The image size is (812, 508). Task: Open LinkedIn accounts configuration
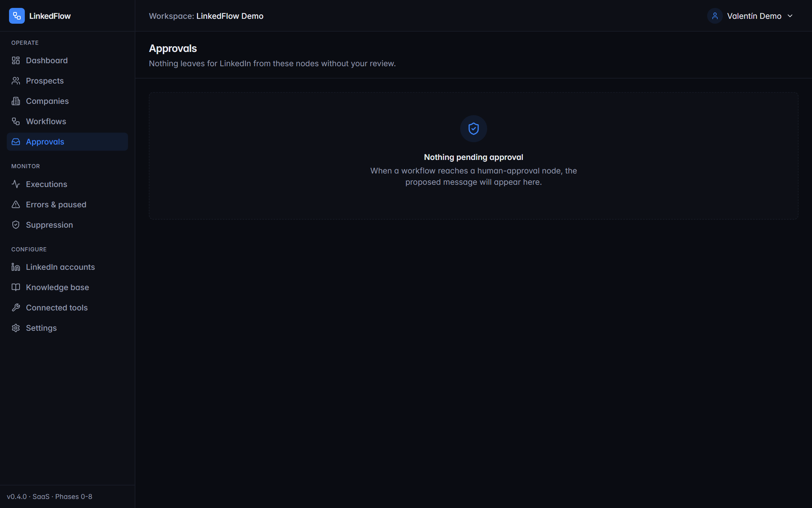(67, 267)
